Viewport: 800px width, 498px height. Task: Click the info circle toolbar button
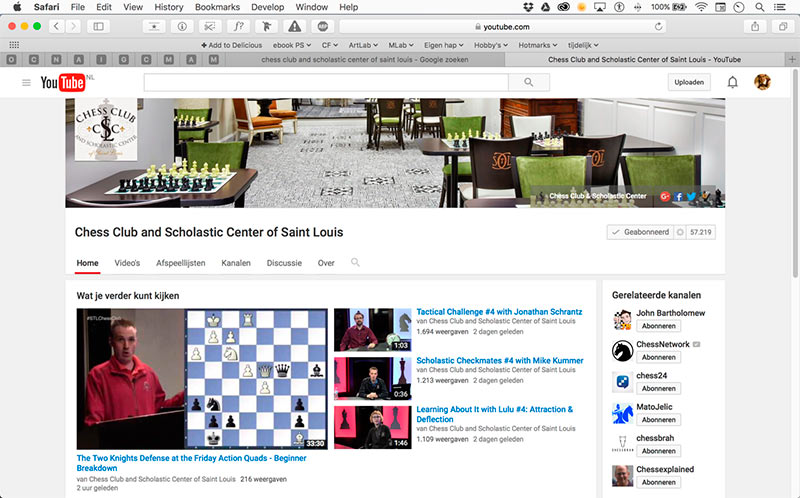182,27
